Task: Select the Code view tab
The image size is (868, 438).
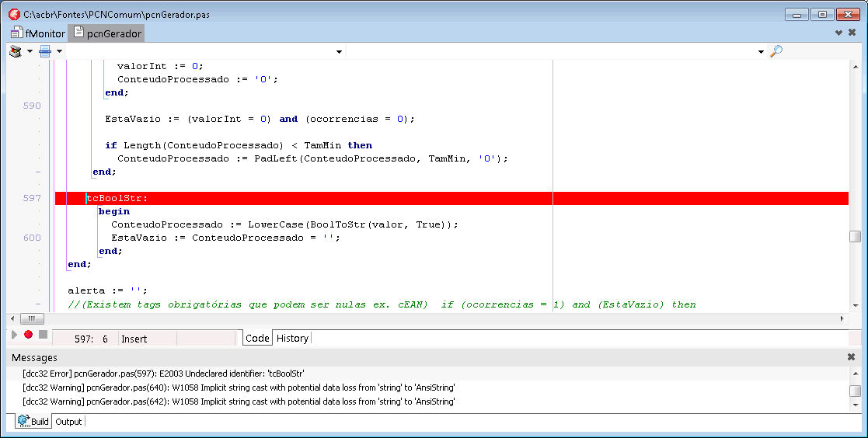Action: coord(257,338)
